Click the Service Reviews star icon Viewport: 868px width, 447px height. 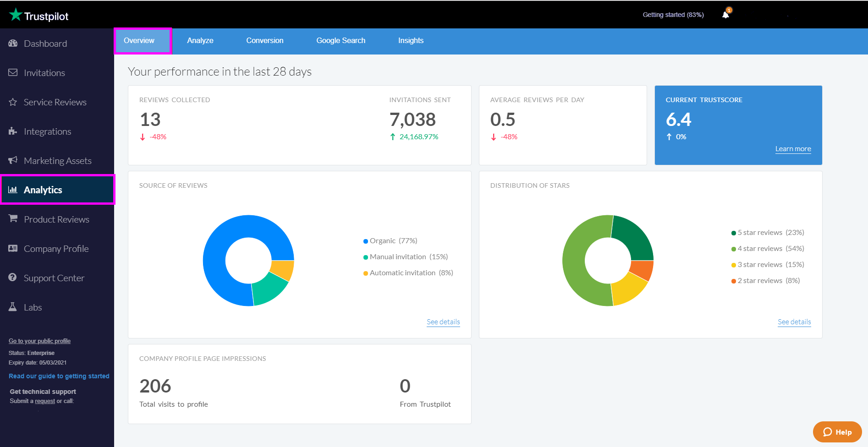tap(13, 102)
